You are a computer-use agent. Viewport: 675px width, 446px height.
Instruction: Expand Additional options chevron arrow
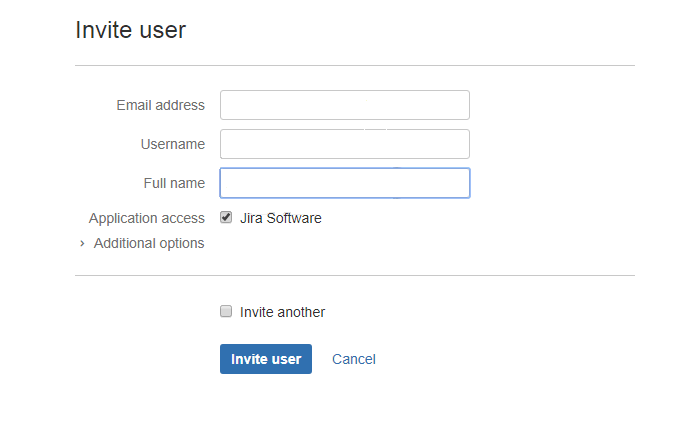coord(82,244)
